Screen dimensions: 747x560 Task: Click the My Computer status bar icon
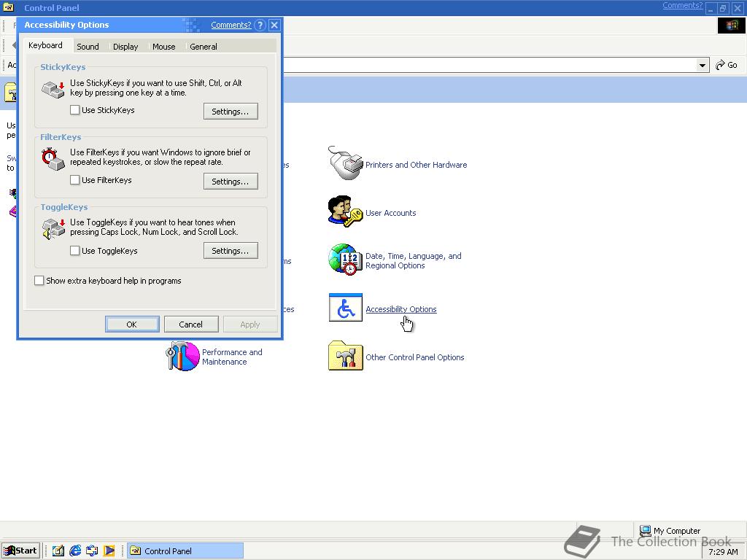pyautogui.click(x=645, y=530)
